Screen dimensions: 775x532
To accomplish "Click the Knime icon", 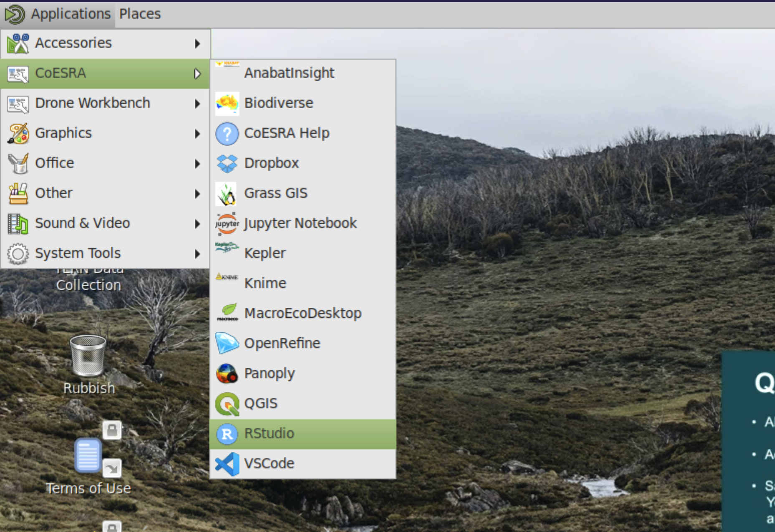I will pos(227,277).
